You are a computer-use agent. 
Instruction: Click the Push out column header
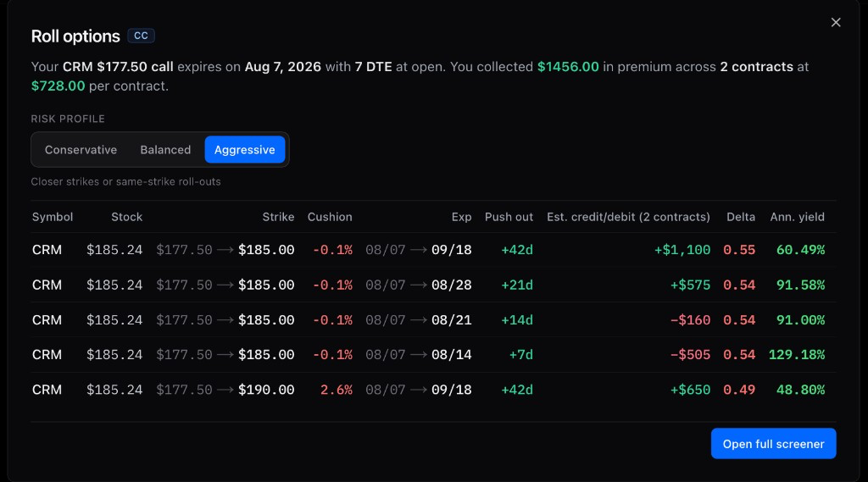(x=509, y=217)
